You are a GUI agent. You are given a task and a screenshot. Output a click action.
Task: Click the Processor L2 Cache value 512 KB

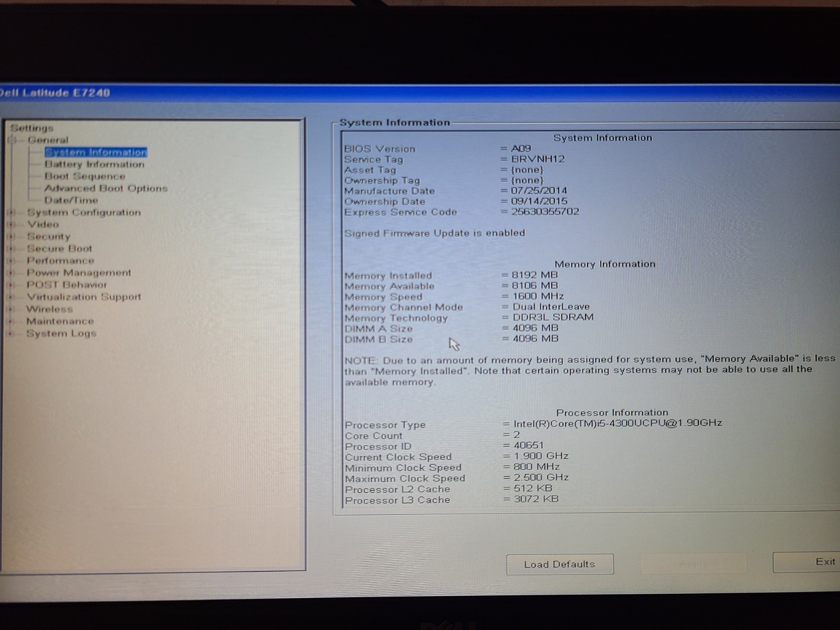pos(533,488)
